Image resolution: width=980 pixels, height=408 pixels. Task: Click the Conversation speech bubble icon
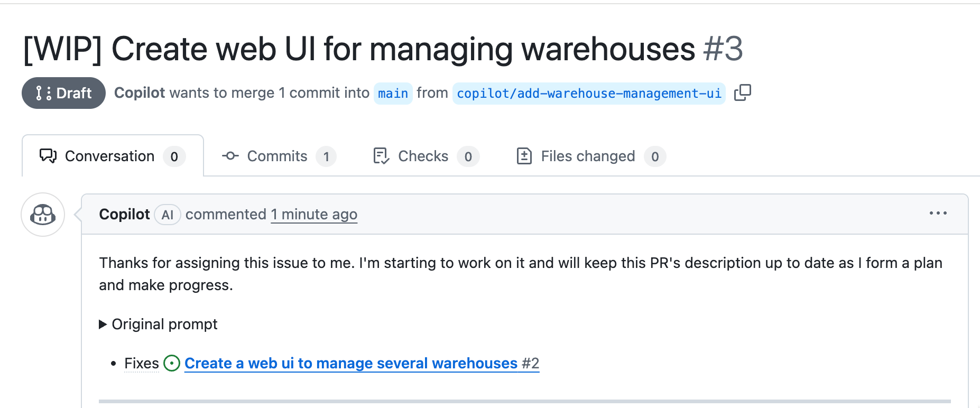pos(48,156)
